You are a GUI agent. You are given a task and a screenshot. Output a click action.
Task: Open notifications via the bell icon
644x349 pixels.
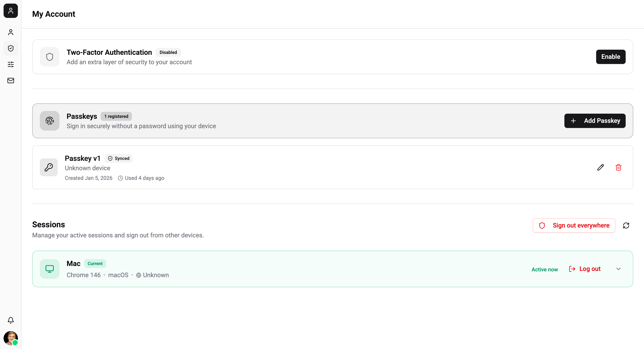(x=11, y=320)
